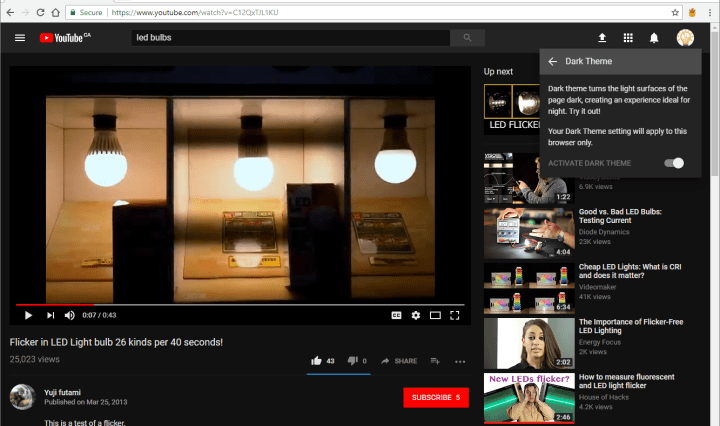The width and height of the screenshot is (720, 426).
Task: Click the video progress bar
Action: [240, 304]
